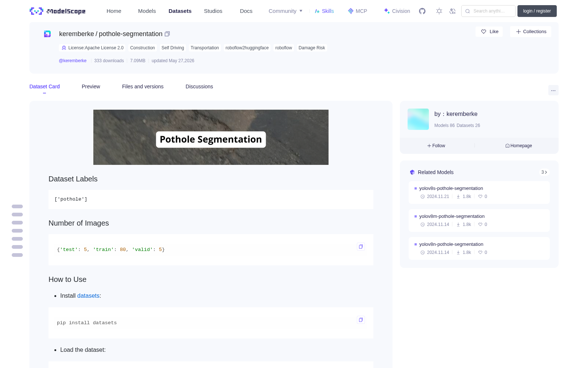Switch language with translate icon
The width and height of the screenshot is (588, 368).
pos(453,11)
